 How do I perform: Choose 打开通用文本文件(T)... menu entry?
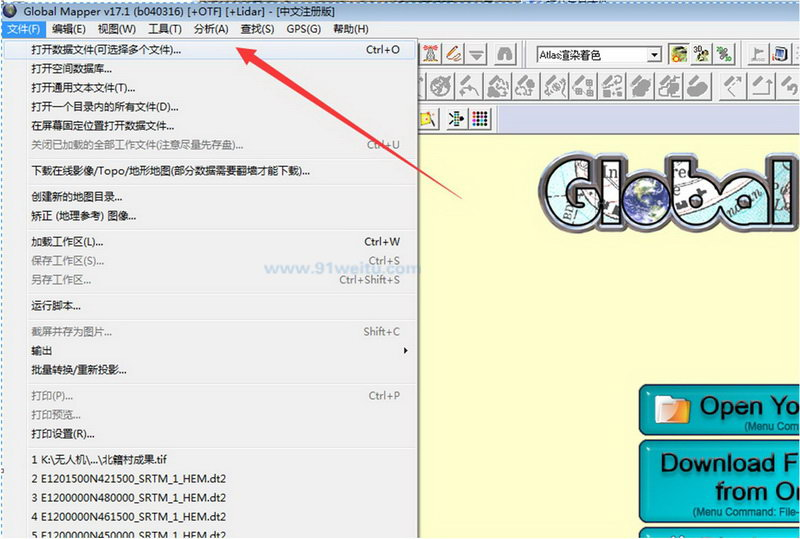(x=210, y=88)
